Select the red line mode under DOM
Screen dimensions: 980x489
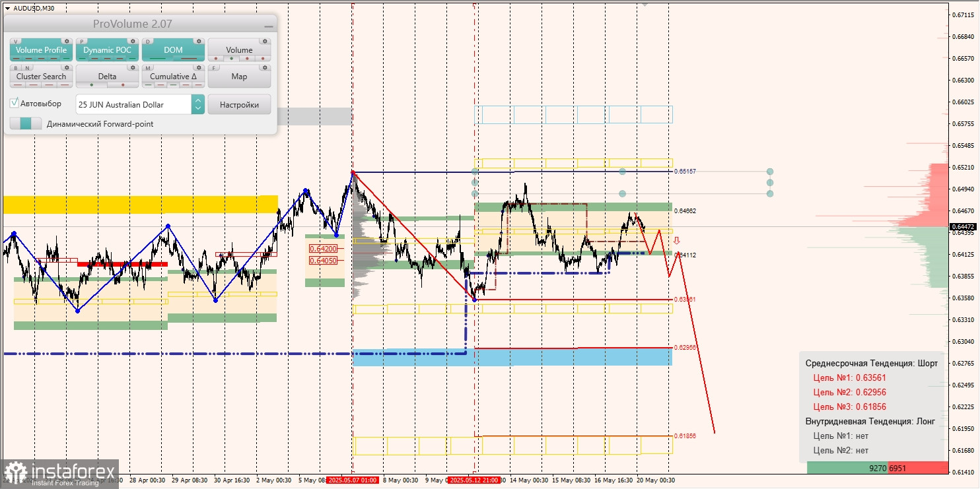pyautogui.click(x=188, y=58)
